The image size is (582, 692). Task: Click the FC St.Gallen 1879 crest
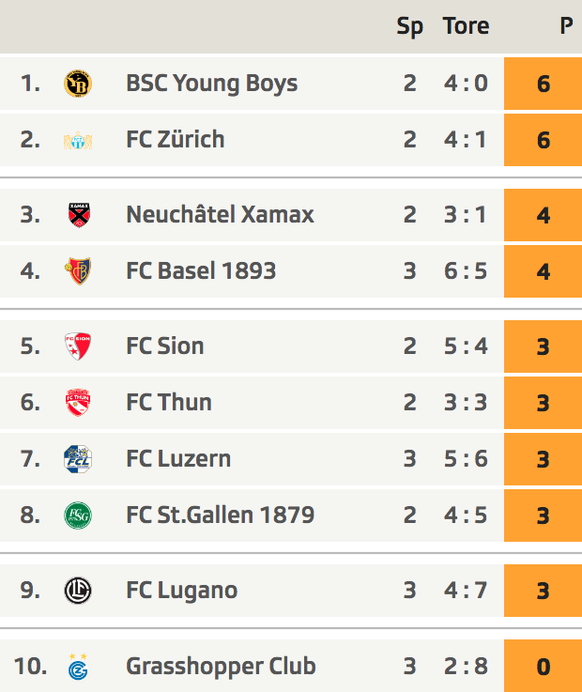[78, 515]
